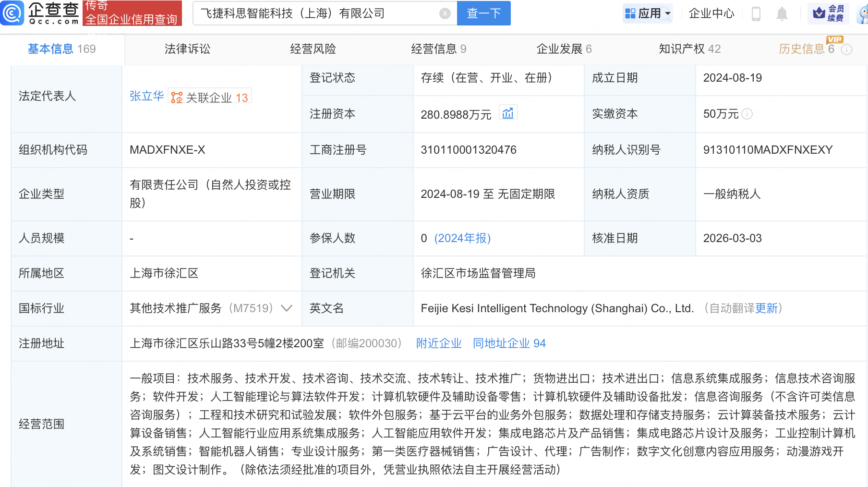Viewport: 868px width, 487px height.
Task: Collapse the 国标行业 detail chevron
Action: coord(286,309)
